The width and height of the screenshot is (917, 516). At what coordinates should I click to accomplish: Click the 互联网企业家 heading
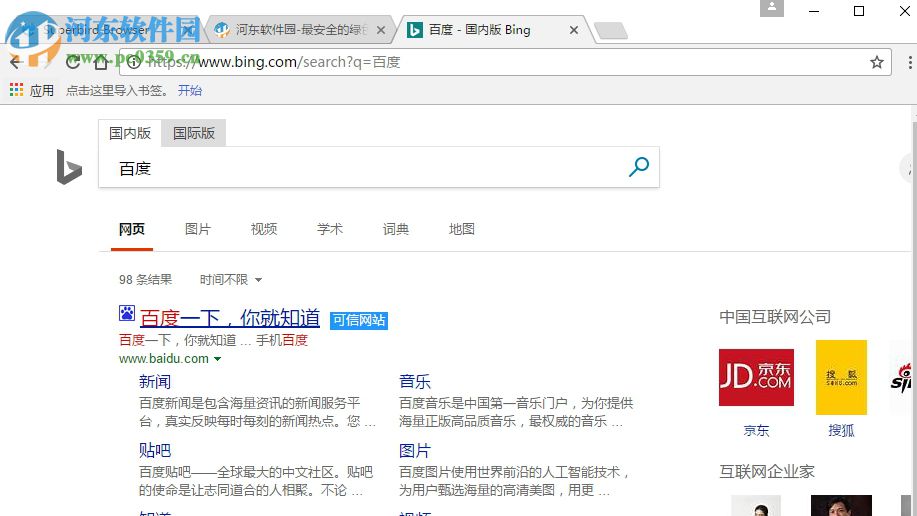tap(767, 472)
